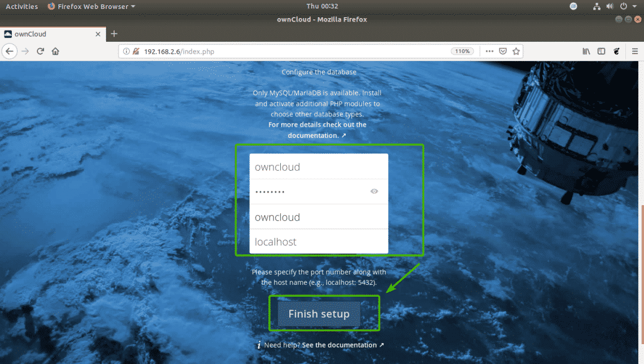Reset the 110% zoom level badge
Image resolution: width=644 pixels, height=364 pixels.
pos(462,51)
